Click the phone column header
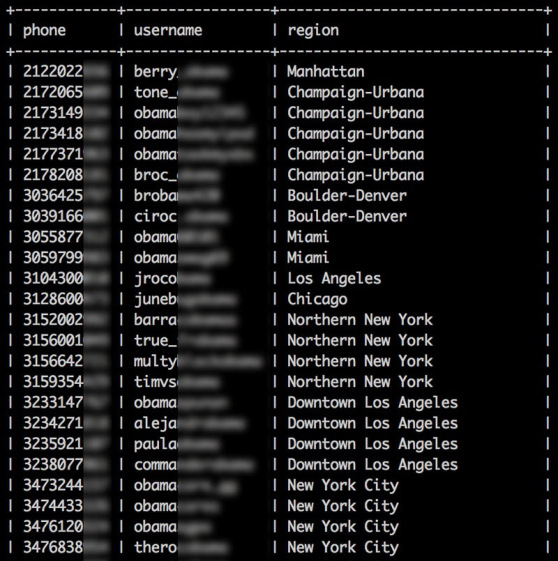Screen dimensions: 558x561 click(44, 31)
